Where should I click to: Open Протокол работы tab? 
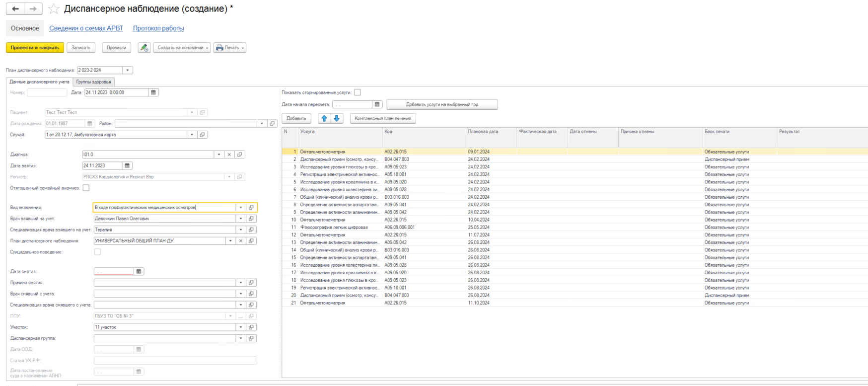coord(158,28)
